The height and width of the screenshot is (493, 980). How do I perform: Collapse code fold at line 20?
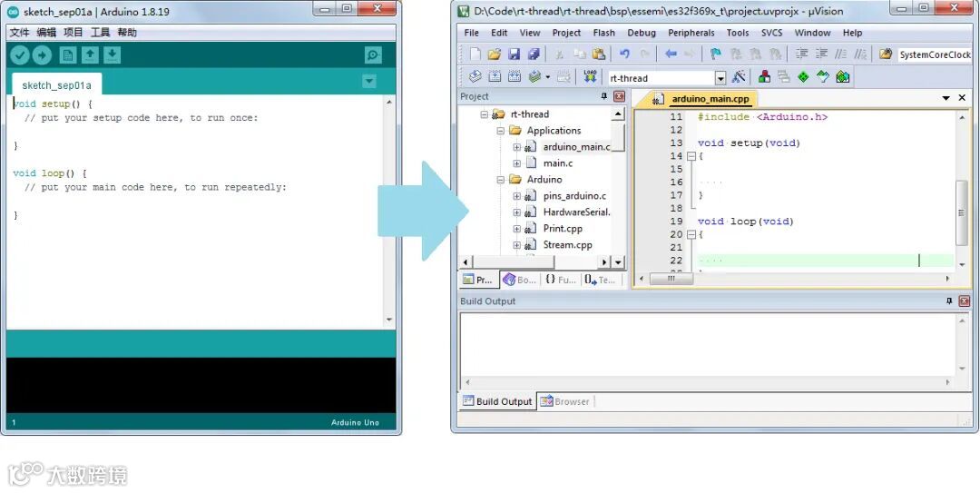691,234
